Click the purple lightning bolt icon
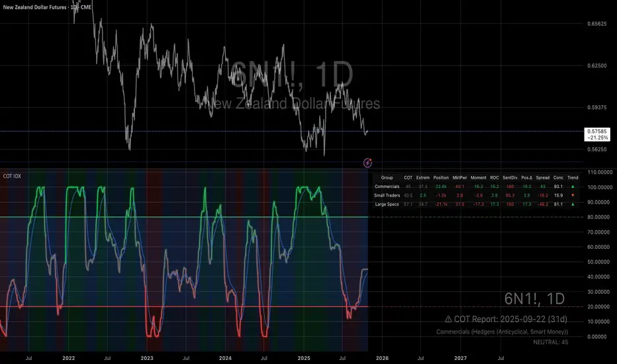 [368, 162]
